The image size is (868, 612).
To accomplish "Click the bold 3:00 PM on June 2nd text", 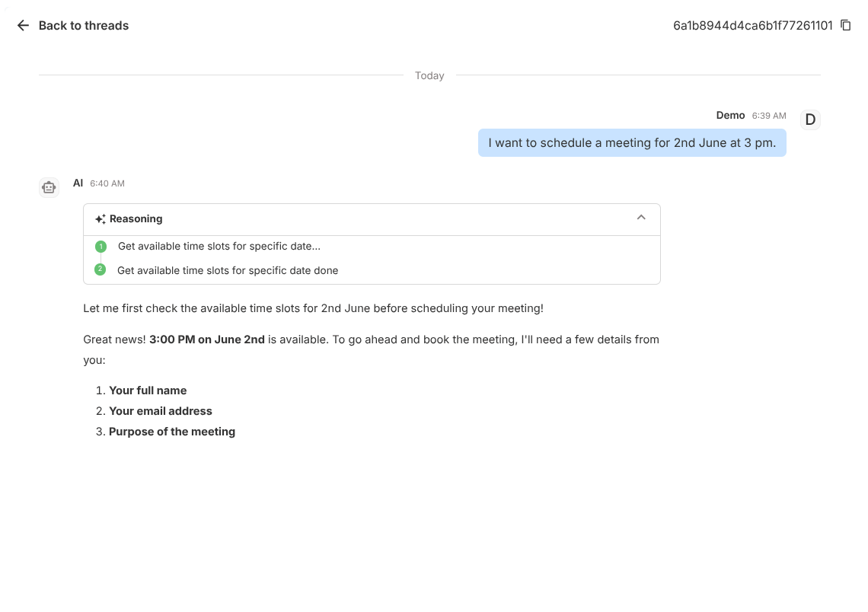I will tap(207, 339).
